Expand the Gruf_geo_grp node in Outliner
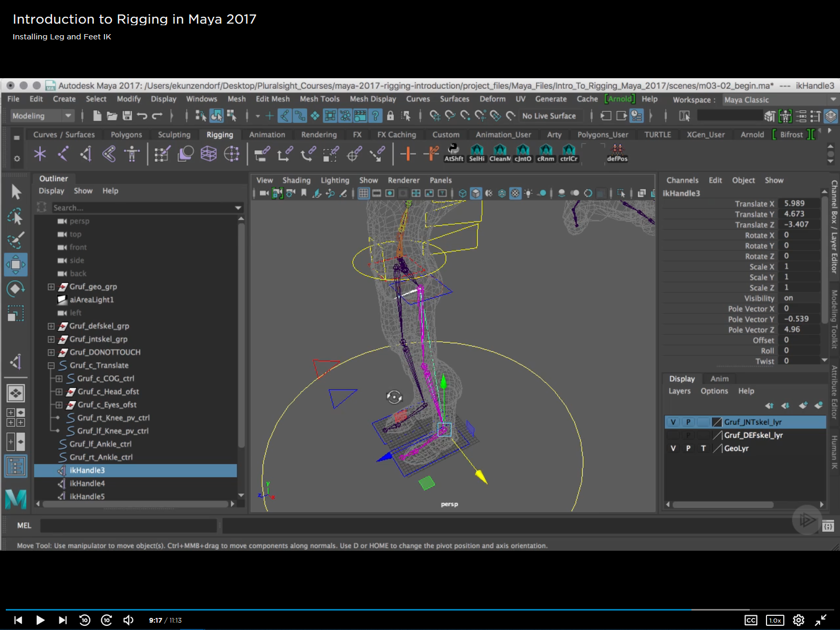 pos(51,287)
